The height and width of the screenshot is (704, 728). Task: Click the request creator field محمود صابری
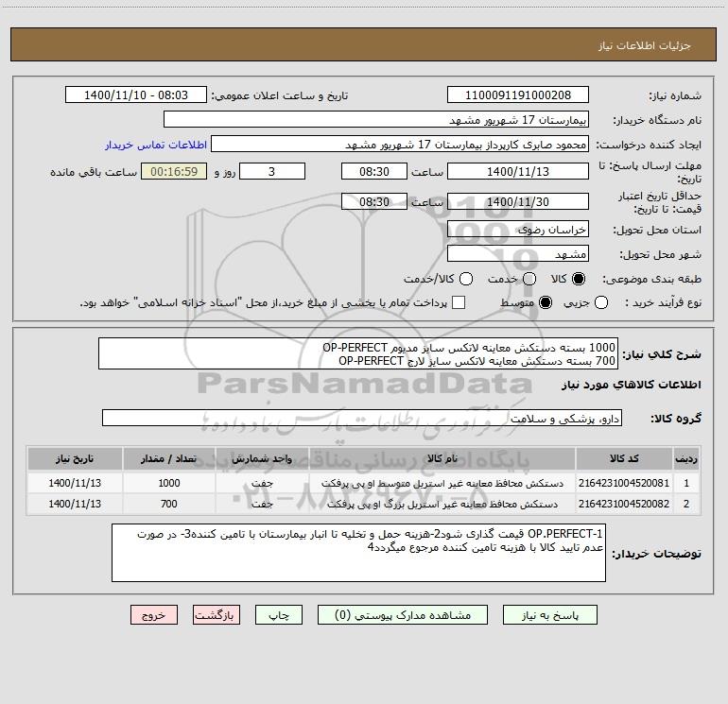pos(400,145)
